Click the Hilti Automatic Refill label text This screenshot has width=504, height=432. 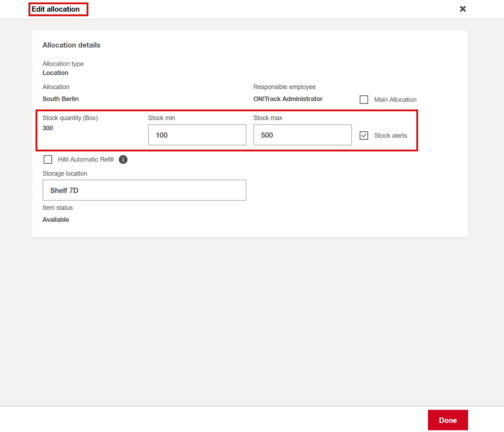point(86,159)
